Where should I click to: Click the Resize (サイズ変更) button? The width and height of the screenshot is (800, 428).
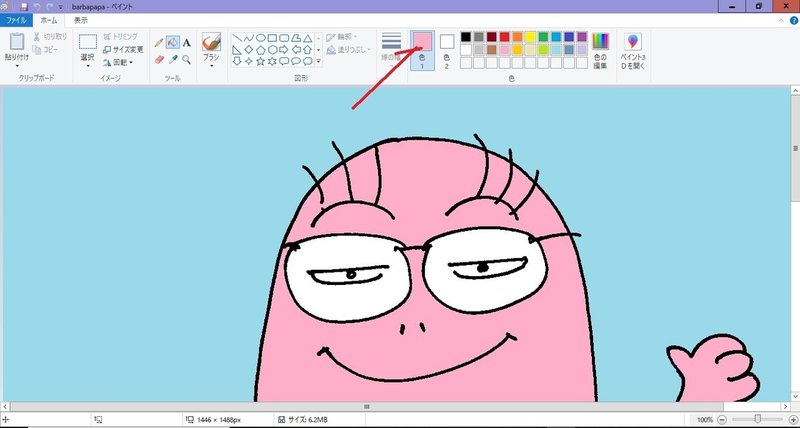[122, 49]
